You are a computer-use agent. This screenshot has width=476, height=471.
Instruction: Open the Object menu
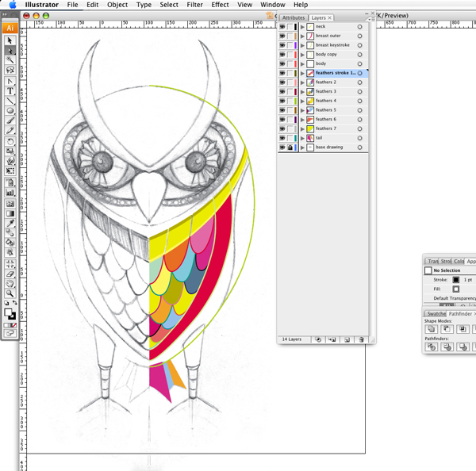[117, 5]
